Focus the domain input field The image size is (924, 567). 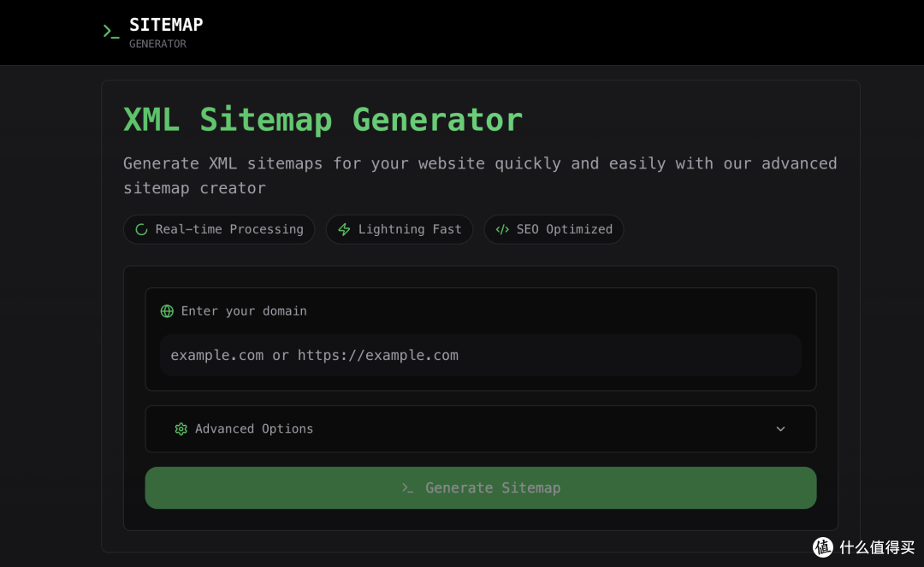click(481, 355)
